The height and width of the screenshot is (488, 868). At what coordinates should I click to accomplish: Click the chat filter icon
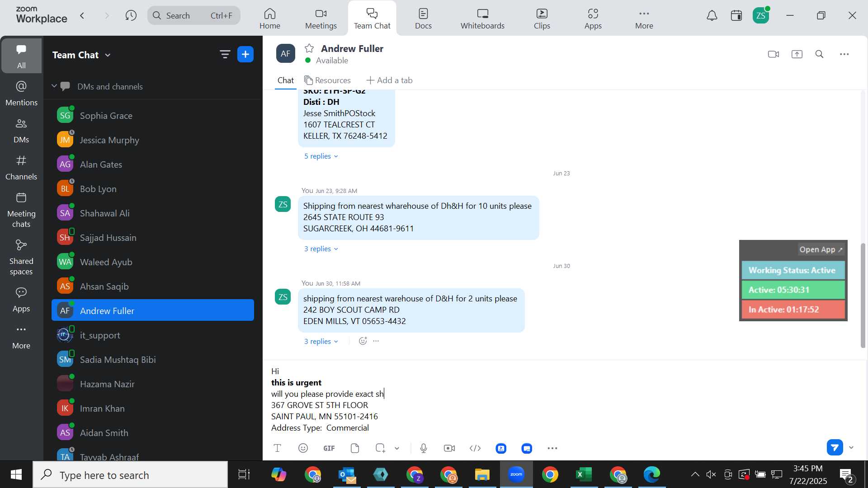[225, 55]
